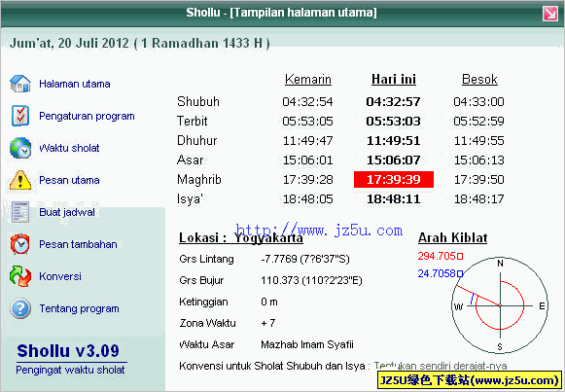Click tomorrow's Terbit time 05:52:59
Screen dimensions: 565x392
pyautogui.click(x=478, y=121)
